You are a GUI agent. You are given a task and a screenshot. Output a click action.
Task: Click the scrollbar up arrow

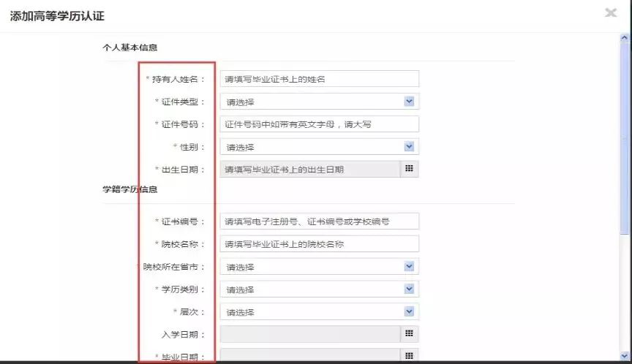pyautogui.click(x=625, y=38)
